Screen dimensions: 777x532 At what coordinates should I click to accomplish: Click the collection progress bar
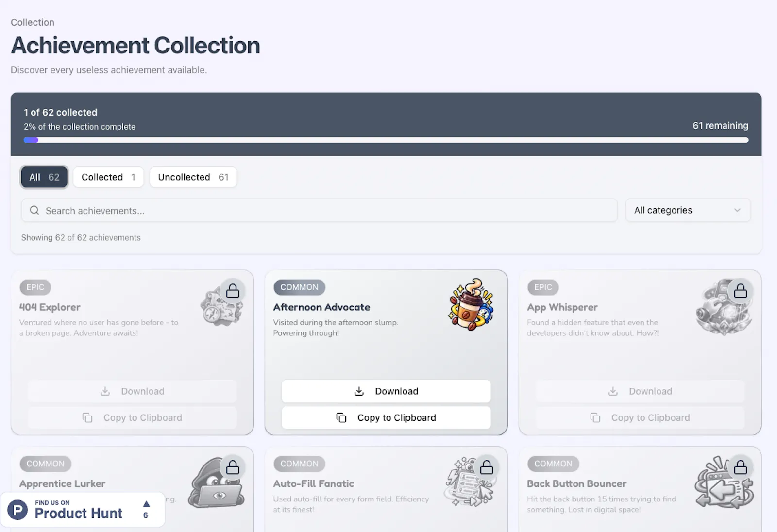tap(386, 140)
